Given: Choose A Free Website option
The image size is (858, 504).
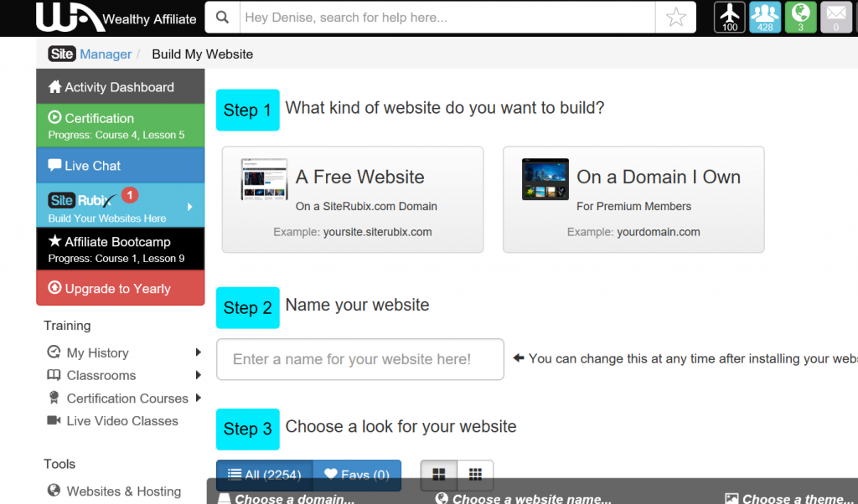Looking at the screenshot, I should pos(353,199).
